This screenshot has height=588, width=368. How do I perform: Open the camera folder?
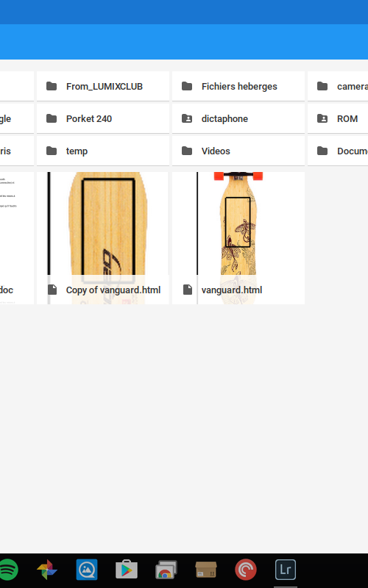[x=338, y=86]
